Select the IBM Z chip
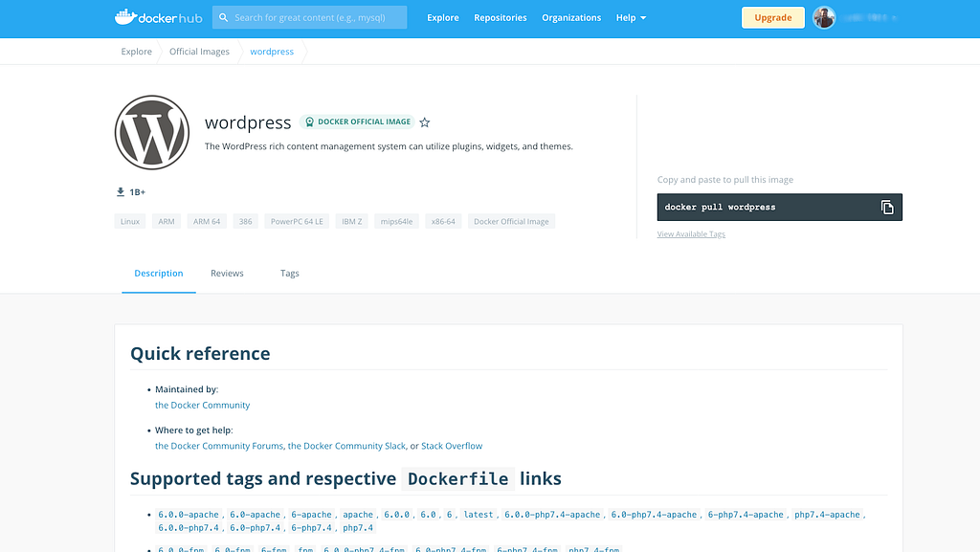The width and height of the screenshot is (980, 552). point(352,221)
